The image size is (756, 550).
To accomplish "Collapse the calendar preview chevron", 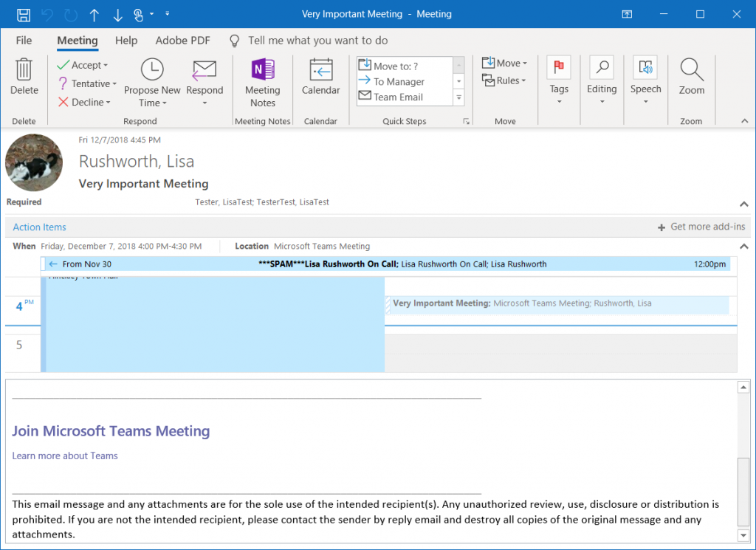I will click(x=744, y=247).
